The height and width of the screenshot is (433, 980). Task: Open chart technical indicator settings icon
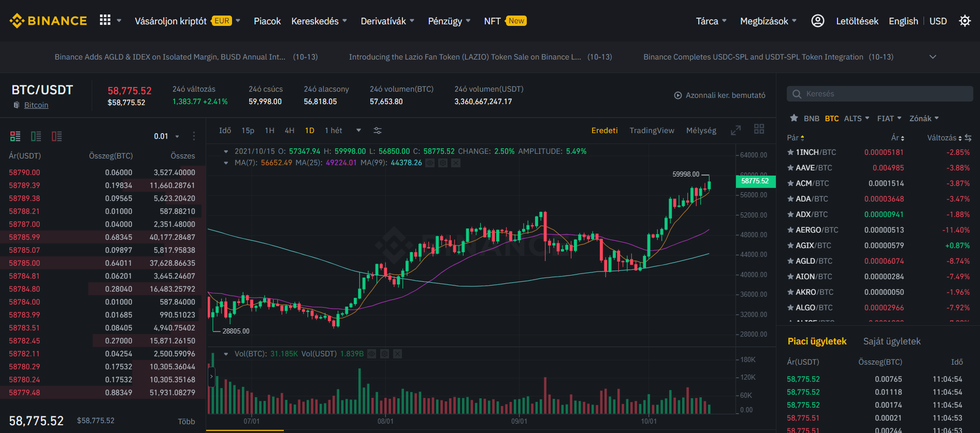coord(378,131)
